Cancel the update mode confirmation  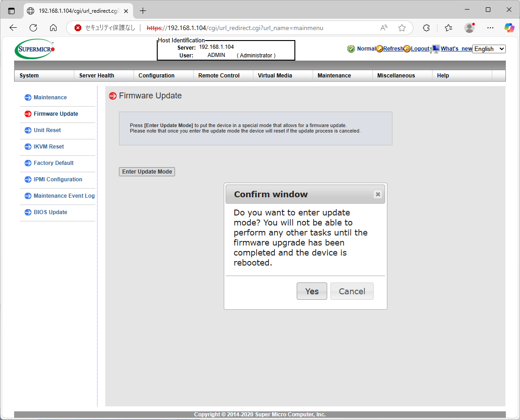click(x=352, y=292)
